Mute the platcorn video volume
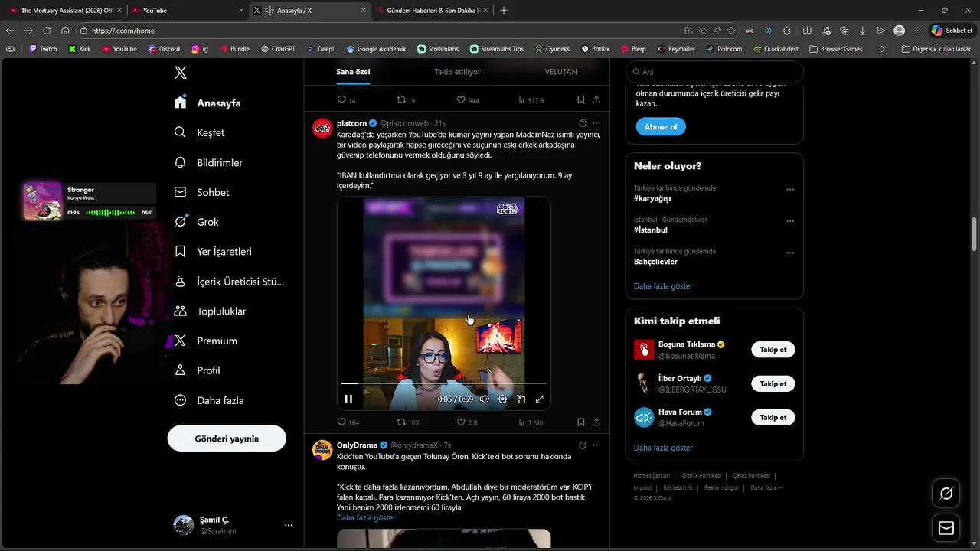This screenshot has width=980, height=551. 485,399
